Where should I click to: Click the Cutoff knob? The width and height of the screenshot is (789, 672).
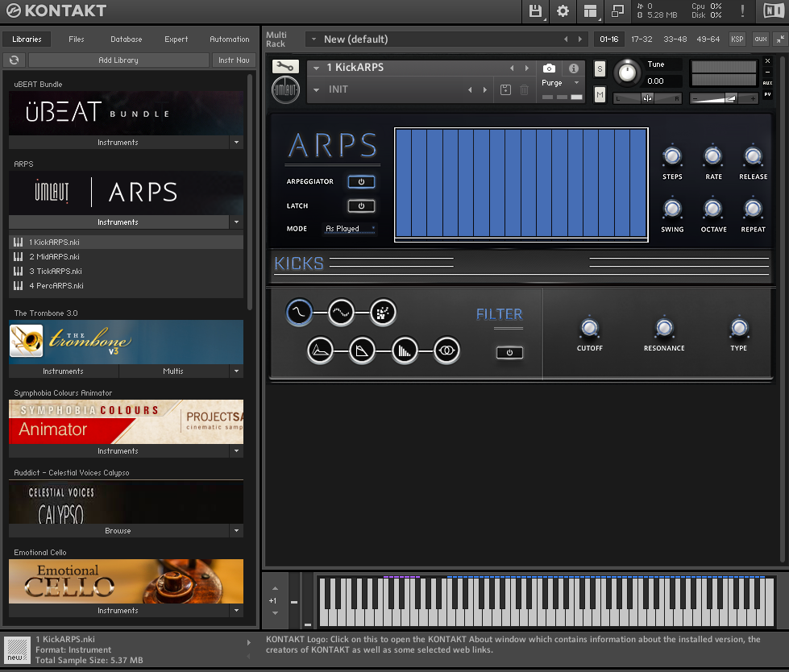[589, 327]
